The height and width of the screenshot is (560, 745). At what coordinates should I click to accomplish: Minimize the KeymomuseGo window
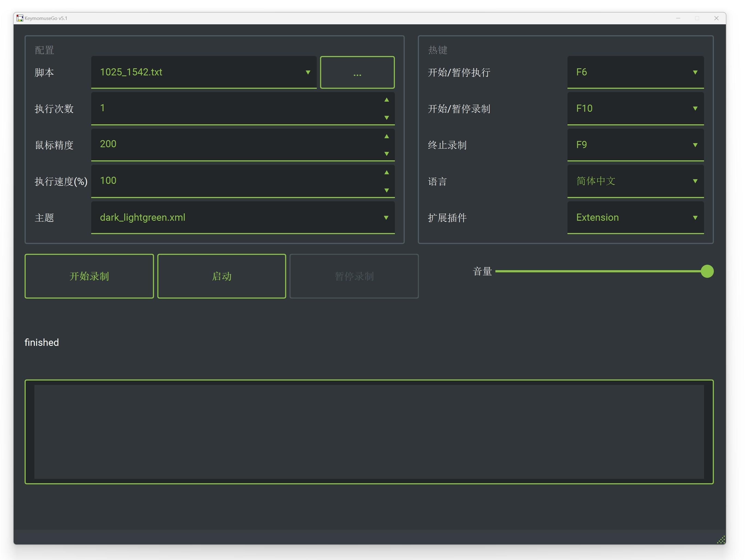[x=678, y=18]
